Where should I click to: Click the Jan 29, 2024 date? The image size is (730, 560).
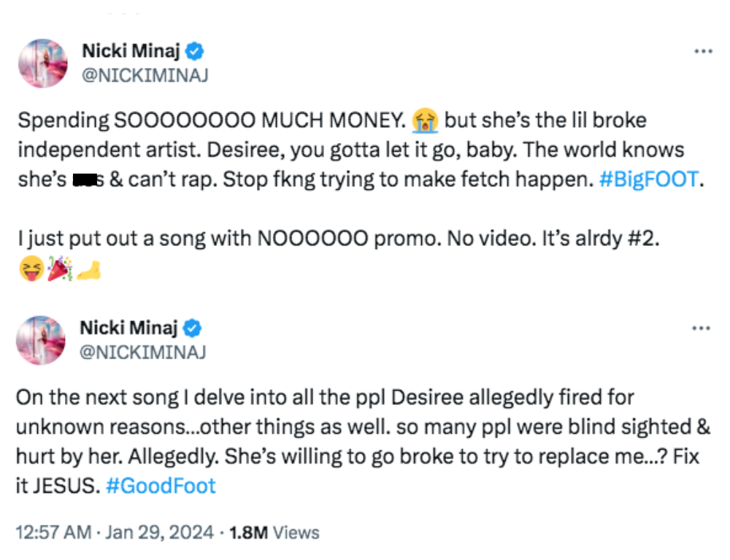(x=160, y=532)
